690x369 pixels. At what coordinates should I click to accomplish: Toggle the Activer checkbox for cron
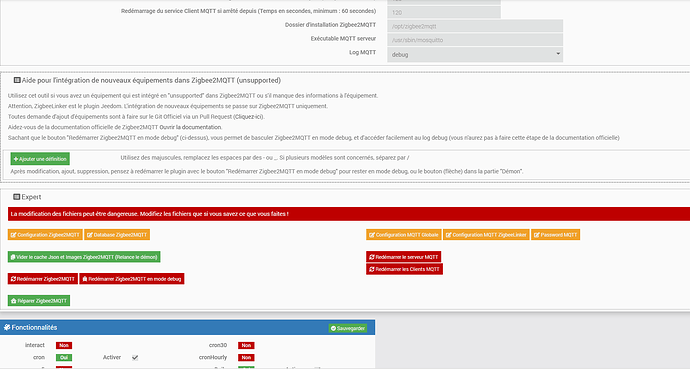135,358
